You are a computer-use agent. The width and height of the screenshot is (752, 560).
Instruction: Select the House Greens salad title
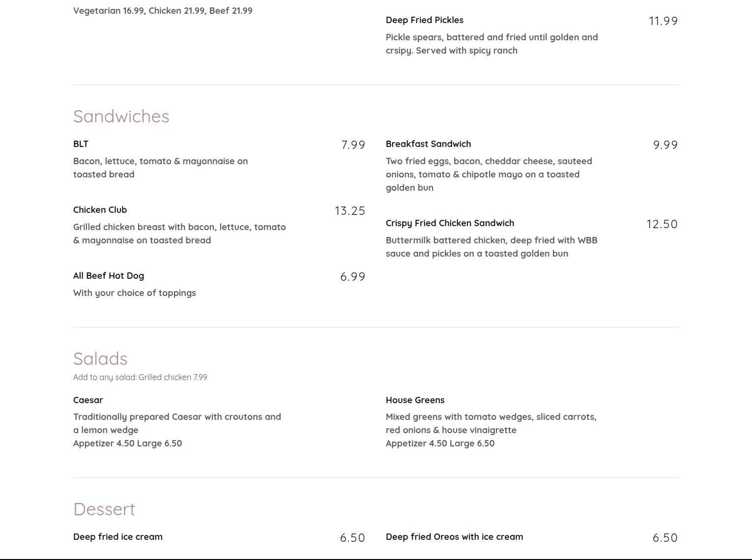pos(415,400)
